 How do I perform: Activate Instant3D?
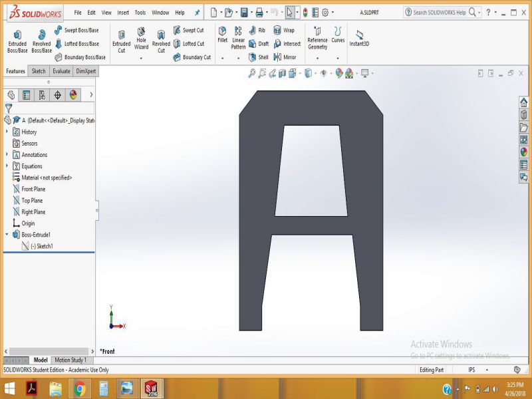point(359,38)
